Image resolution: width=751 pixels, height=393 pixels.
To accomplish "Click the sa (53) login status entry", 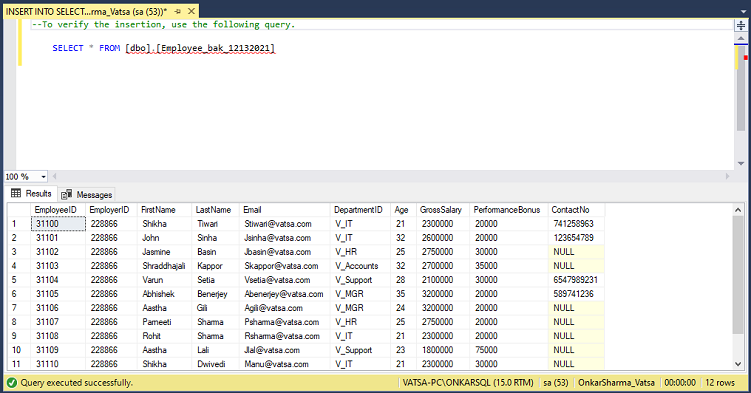I will pyautogui.click(x=556, y=382).
